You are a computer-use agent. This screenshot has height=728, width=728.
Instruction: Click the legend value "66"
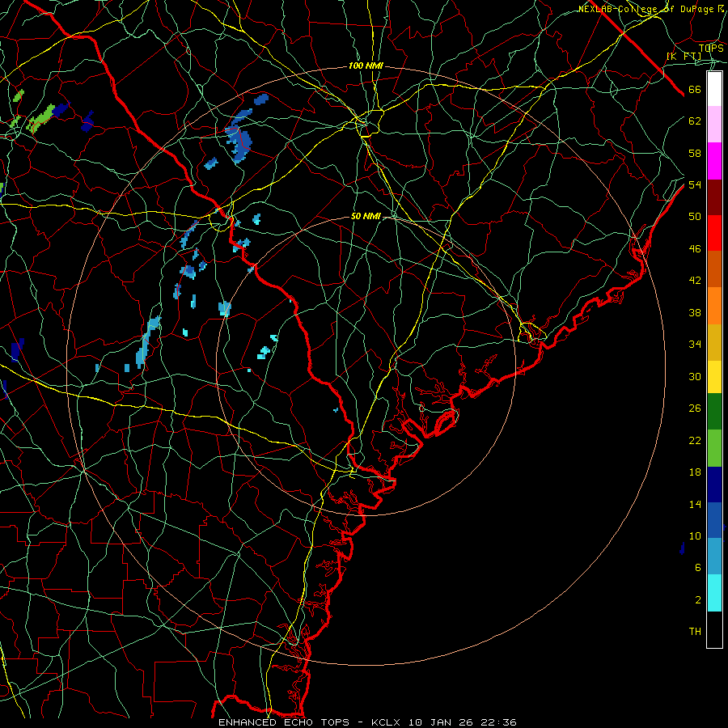tap(695, 90)
